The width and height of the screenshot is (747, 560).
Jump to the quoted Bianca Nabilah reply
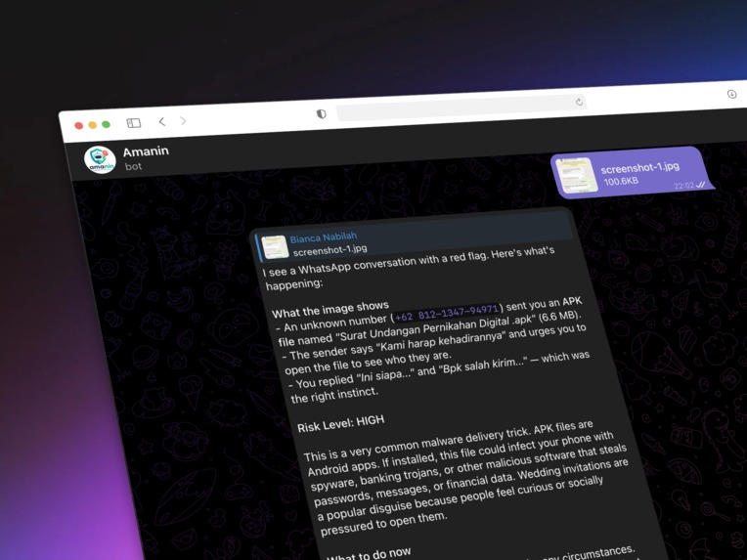click(413, 237)
